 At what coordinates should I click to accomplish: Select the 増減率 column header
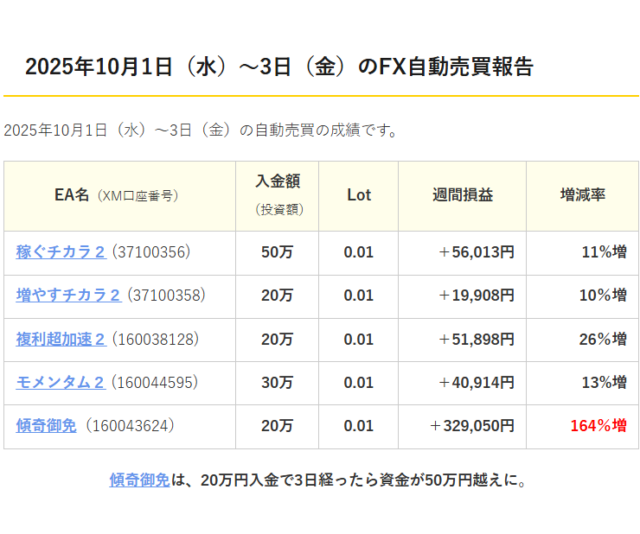pos(582,195)
